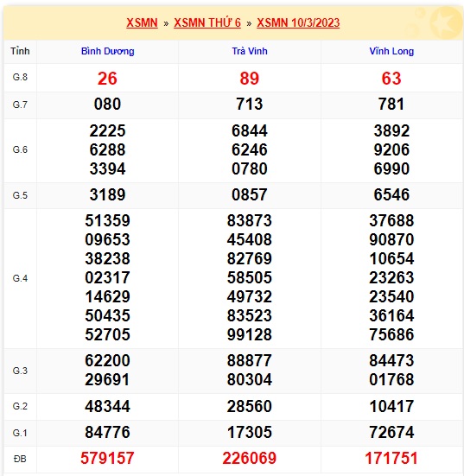The image size is (464, 476).
Task: Click the red G.8 number 63
Action: pyautogui.click(x=391, y=79)
